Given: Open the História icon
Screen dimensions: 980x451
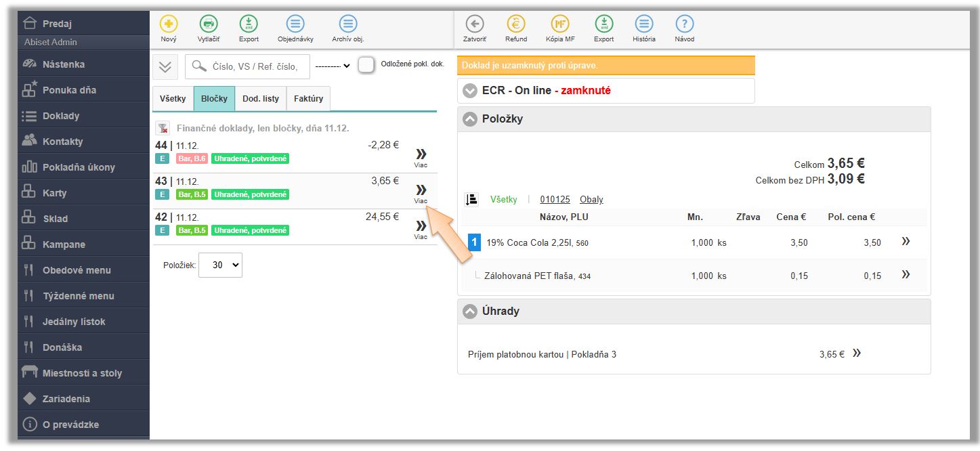Looking at the screenshot, I should pos(644,24).
